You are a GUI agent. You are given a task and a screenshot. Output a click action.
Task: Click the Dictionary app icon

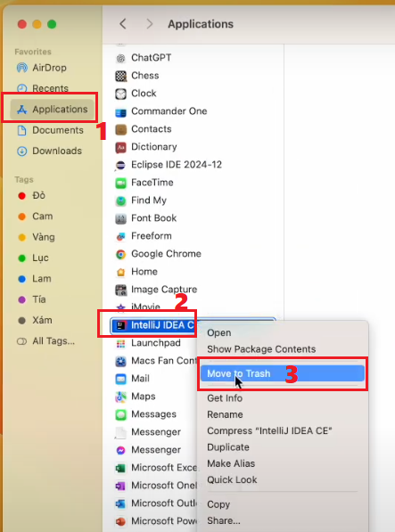[x=120, y=147]
